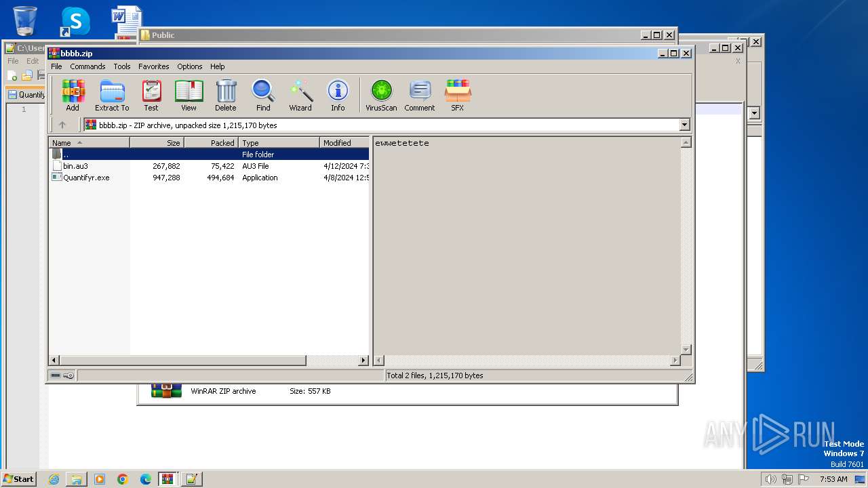This screenshot has height=488, width=868.
Task: Open the Commands menu
Action: 87,66
